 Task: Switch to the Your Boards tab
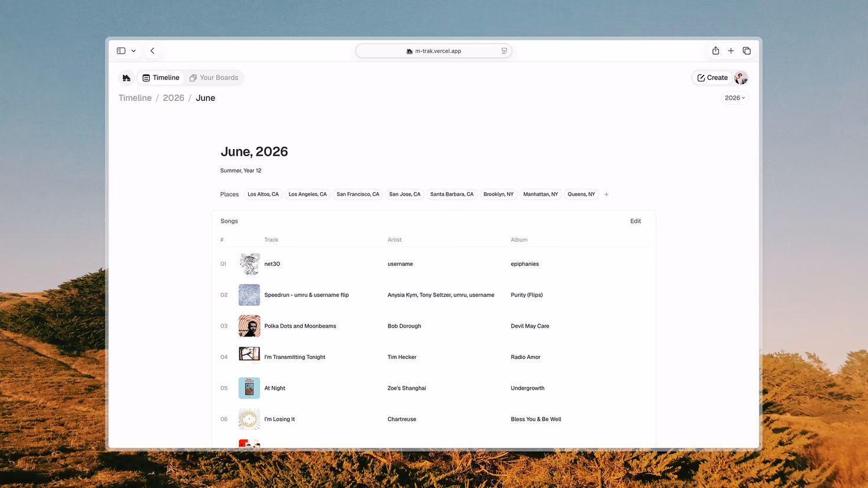click(213, 78)
